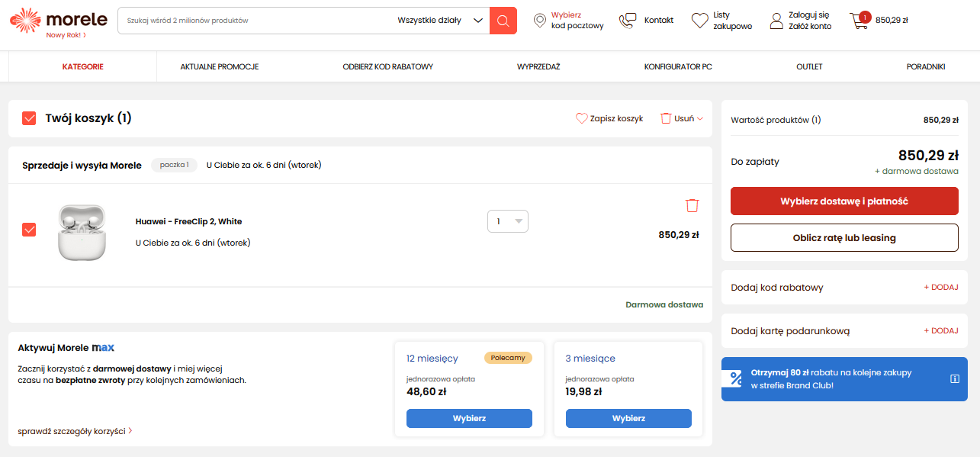Open the Aktualne Promocje menu item
Screen dimensions: 980x457
click(x=220, y=67)
